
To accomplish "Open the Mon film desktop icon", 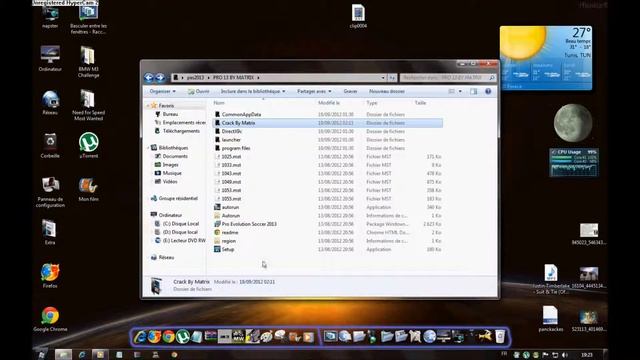I will (89, 189).
